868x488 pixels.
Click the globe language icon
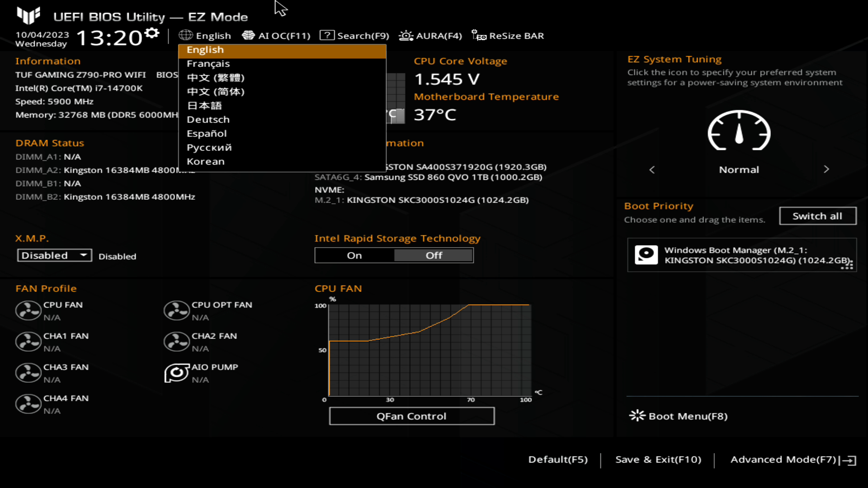185,35
